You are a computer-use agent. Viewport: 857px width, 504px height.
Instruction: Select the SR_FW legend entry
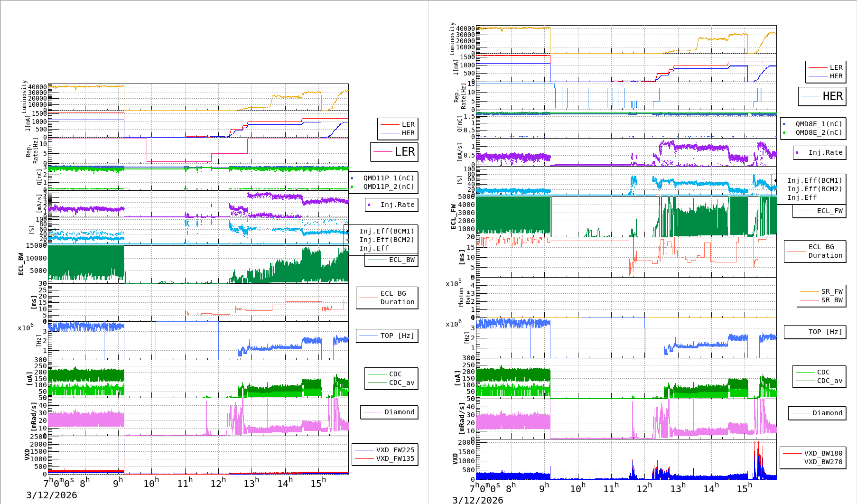[831, 291]
